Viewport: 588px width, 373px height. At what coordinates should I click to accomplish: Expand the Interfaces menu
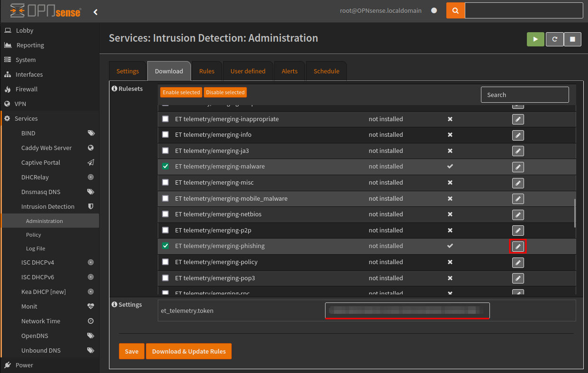click(50, 74)
